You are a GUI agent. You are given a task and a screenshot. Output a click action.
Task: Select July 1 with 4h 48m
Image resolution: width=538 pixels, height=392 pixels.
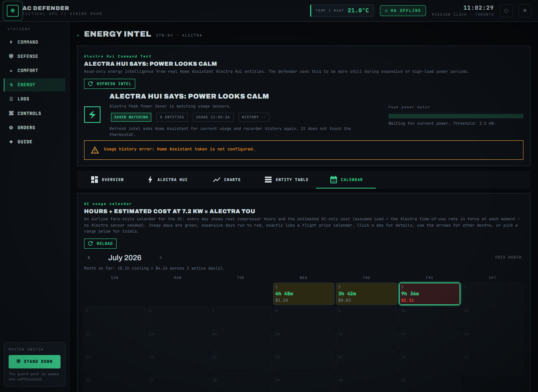click(304, 294)
